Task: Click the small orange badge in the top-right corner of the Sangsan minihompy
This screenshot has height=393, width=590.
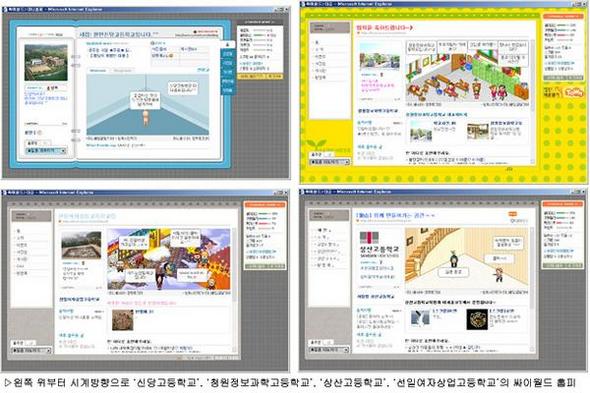Action: click(512, 214)
